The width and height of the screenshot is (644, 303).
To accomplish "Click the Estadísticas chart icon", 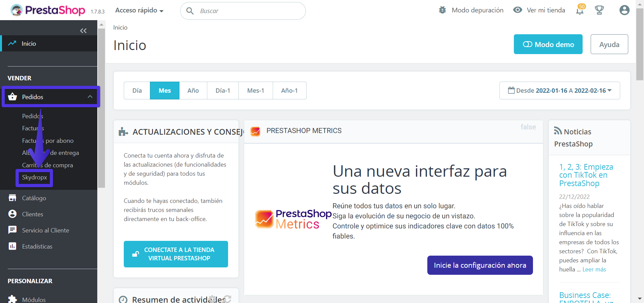I will pos(12,246).
